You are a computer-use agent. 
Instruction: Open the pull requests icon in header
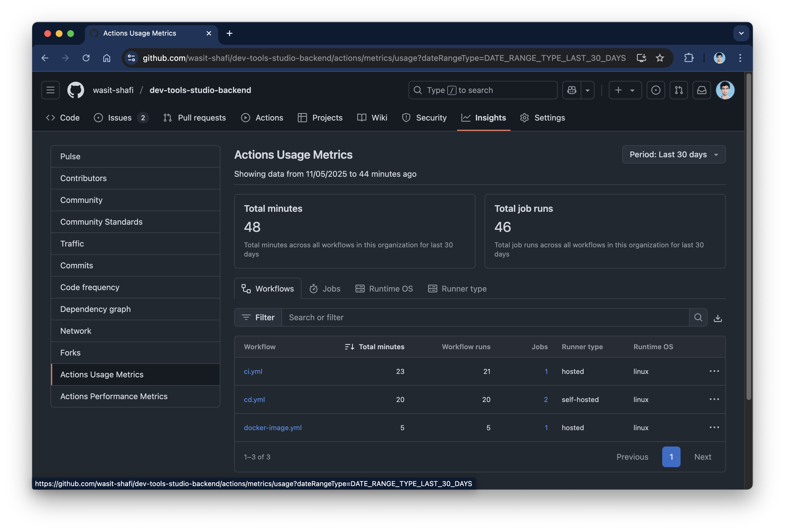679,90
